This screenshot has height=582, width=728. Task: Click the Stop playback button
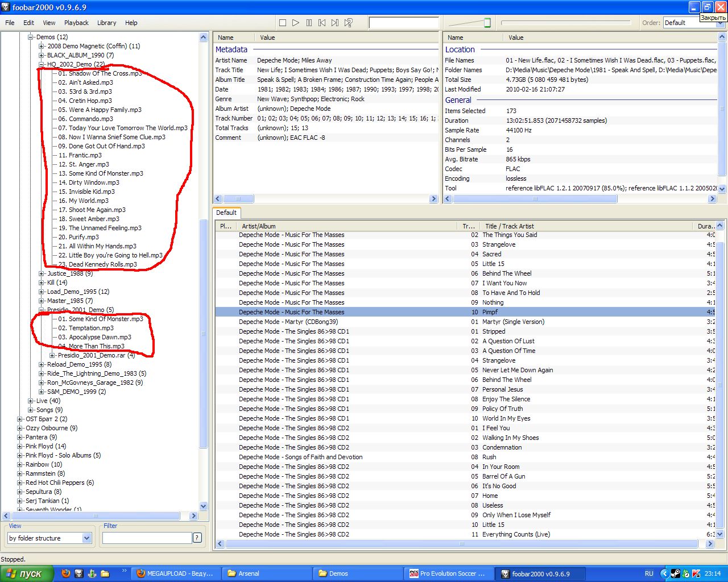283,23
